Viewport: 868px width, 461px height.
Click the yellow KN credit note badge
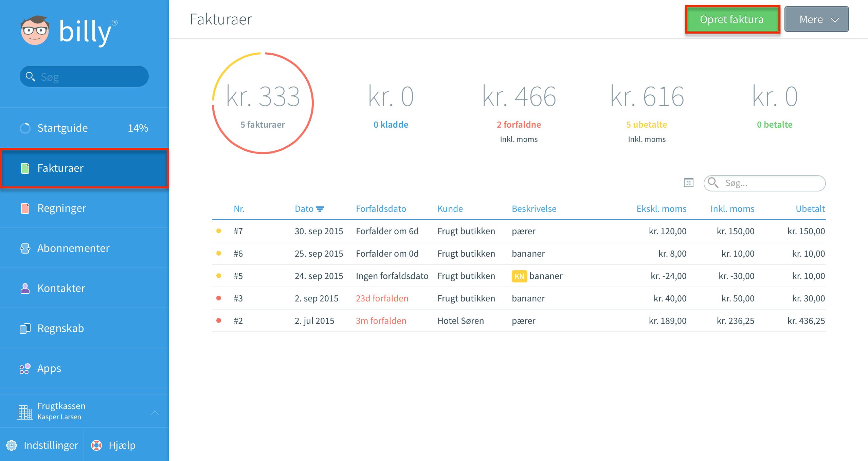click(519, 276)
